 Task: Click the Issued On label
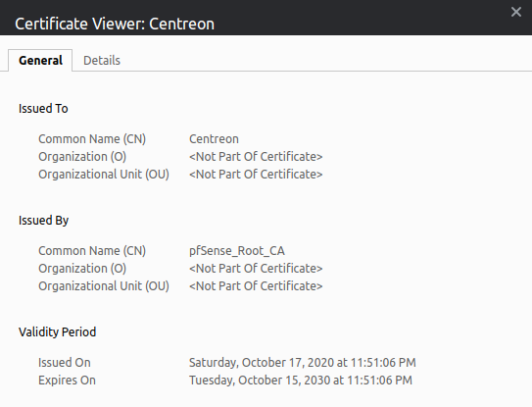click(64, 363)
